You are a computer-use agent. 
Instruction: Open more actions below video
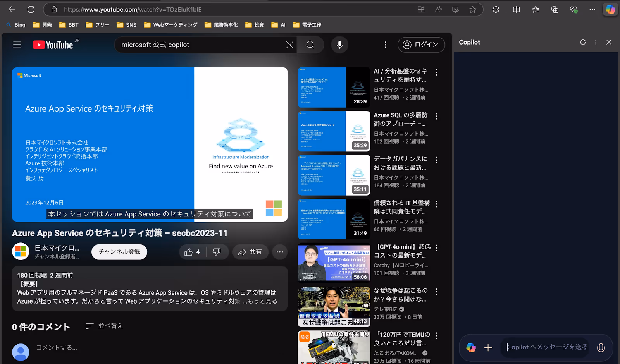coord(280,252)
